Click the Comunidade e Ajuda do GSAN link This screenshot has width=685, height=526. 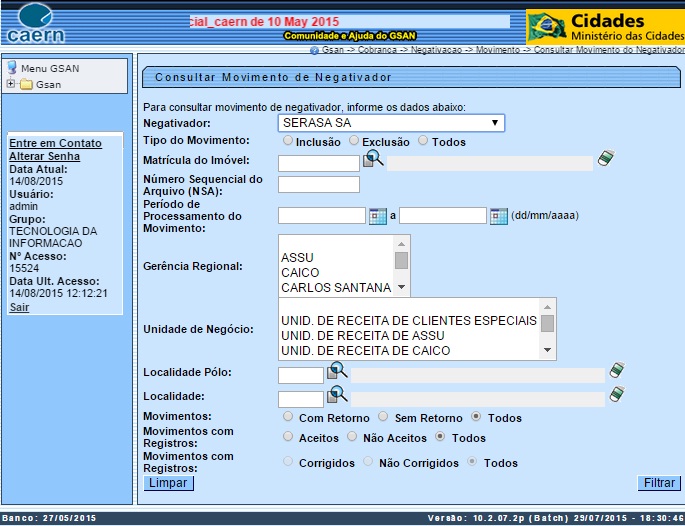tap(345, 35)
